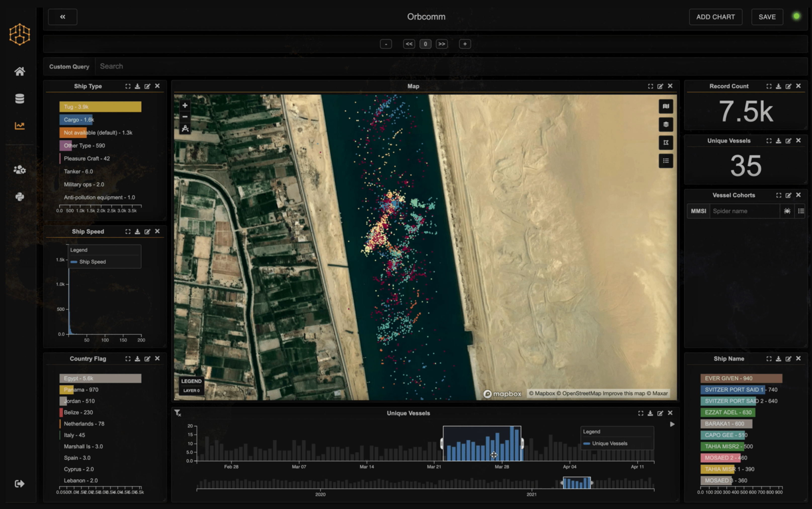Screen dimensions: 812x509
Task: Click the SAVE button
Action: point(767,17)
